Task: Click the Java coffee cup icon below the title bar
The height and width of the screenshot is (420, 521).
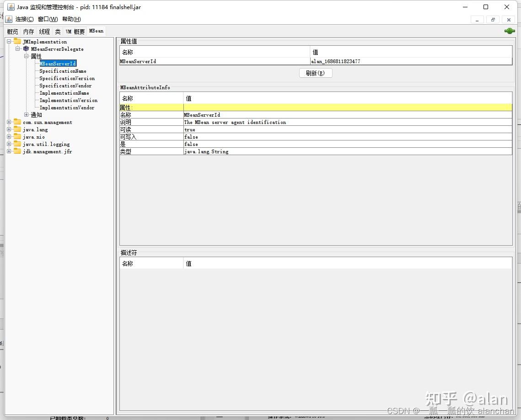Action: pos(8,19)
